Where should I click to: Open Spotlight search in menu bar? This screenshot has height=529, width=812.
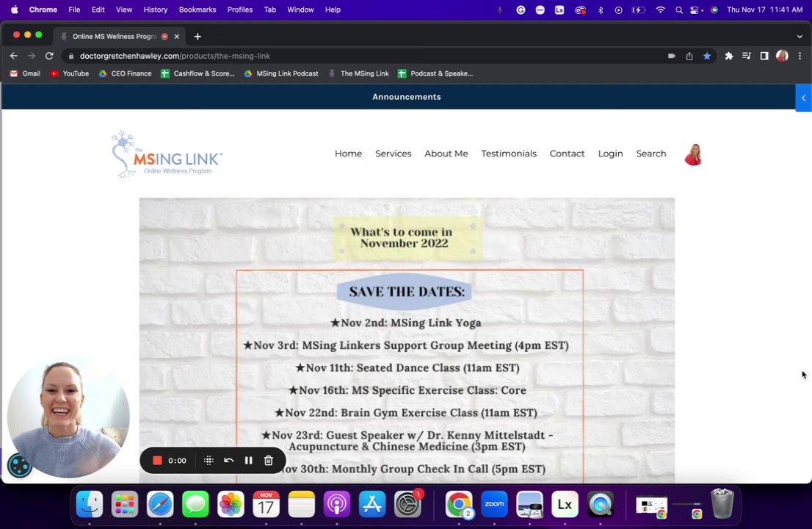678,10
